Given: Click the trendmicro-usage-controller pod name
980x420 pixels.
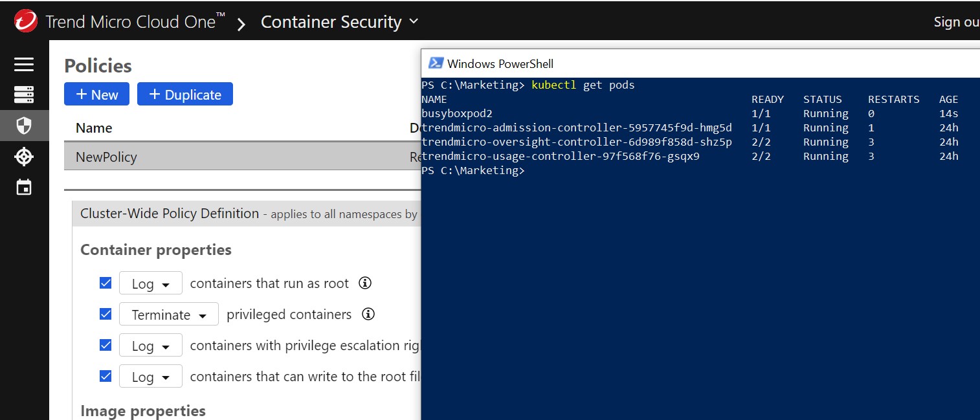Looking at the screenshot, I should pos(561,156).
